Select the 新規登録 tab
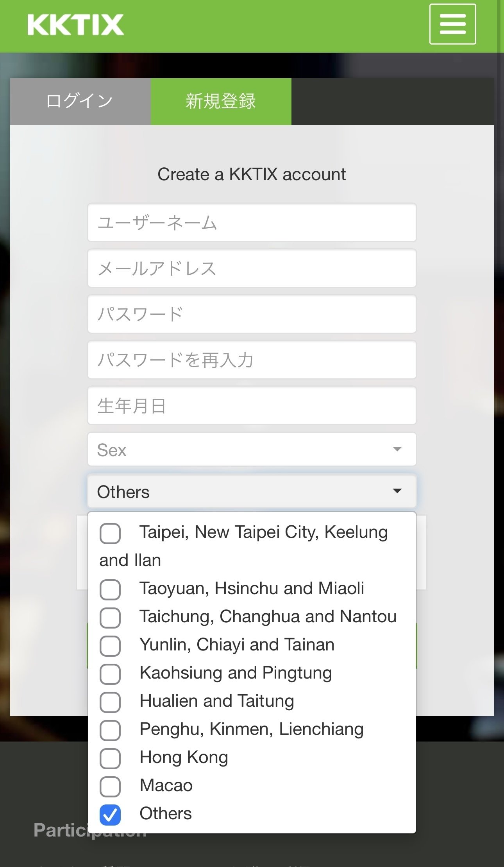This screenshot has height=867, width=504. [221, 102]
